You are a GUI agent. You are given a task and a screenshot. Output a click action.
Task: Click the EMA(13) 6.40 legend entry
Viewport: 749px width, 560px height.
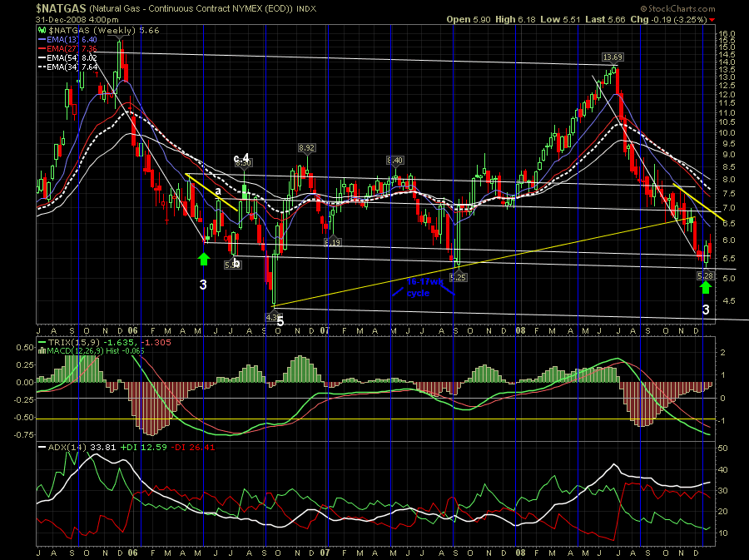tap(67, 40)
